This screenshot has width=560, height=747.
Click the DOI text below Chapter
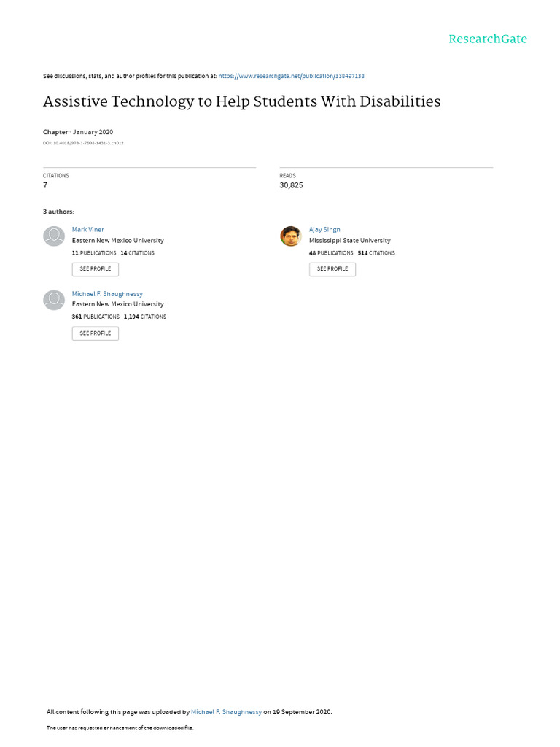(x=83, y=143)
